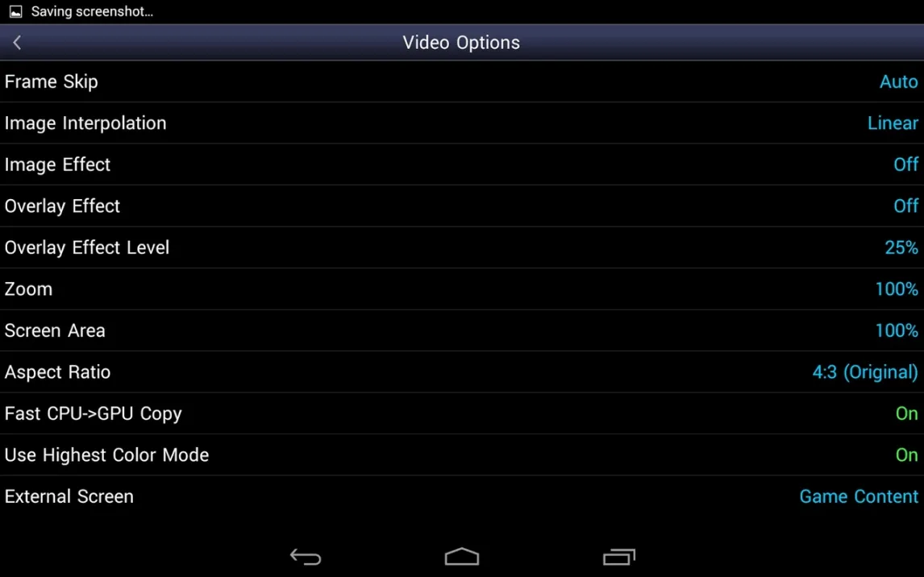The height and width of the screenshot is (577, 924).
Task: Open Frame Skip Auto selection
Action: (x=899, y=81)
